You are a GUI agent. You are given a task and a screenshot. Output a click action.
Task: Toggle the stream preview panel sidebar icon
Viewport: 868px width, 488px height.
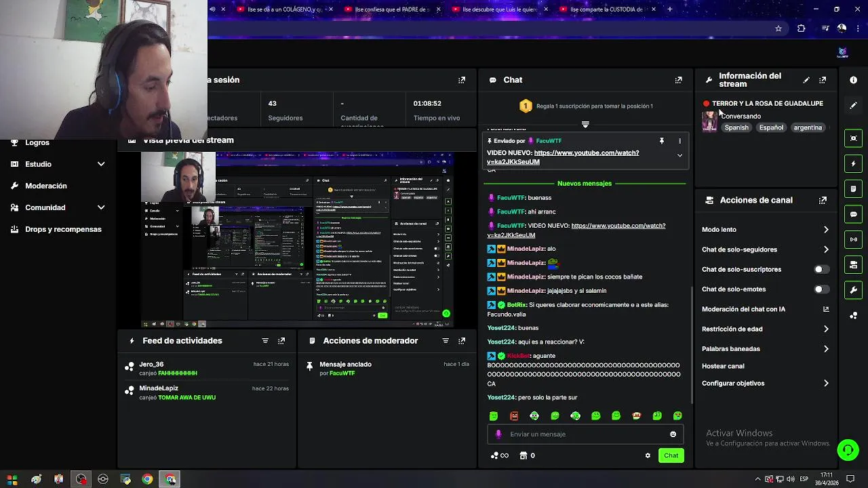click(853, 138)
